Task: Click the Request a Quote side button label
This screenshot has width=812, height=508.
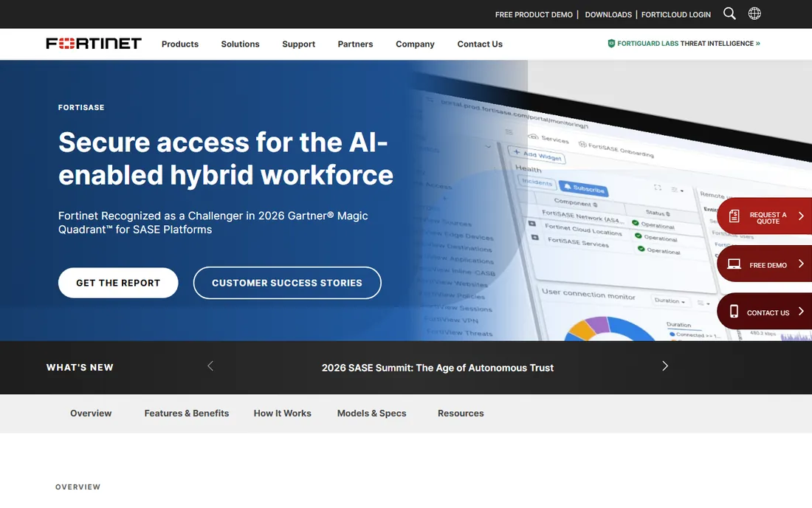Action: pos(768,218)
